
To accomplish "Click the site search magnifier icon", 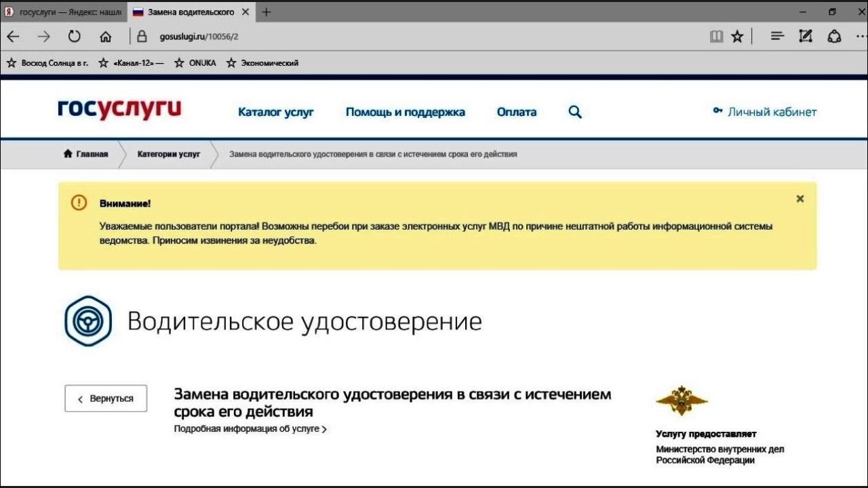I will tap(575, 112).
